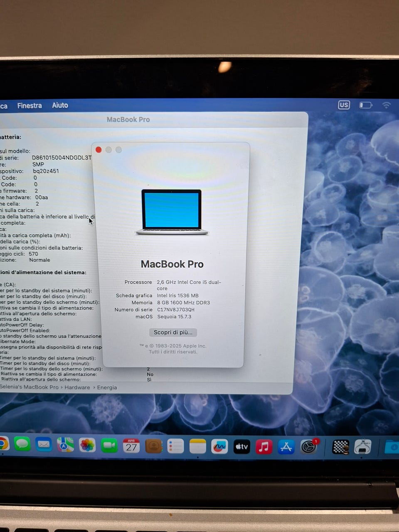Launch Reminders from the Dock
Screen dimensions: 399x532
175,446
